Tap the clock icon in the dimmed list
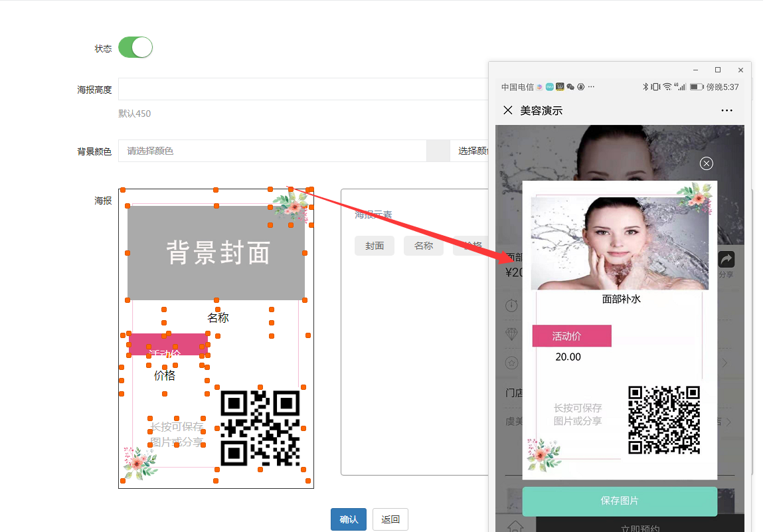The height and width of the screenshot is (532, 771). [x=511, y=306]
